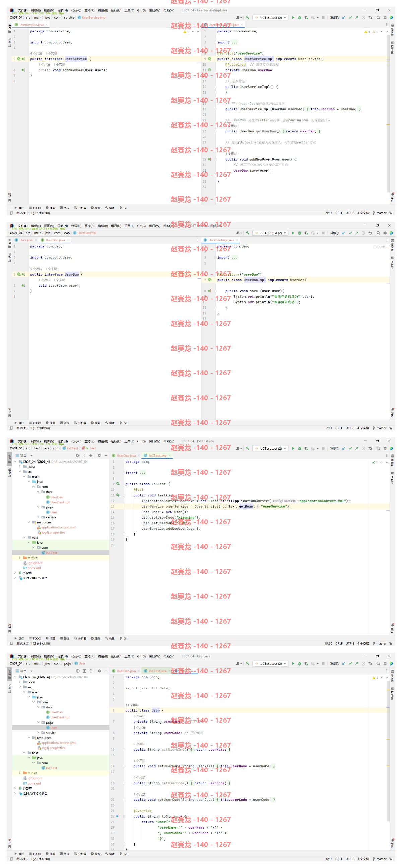402x868 pixels.
Task: Toggle 问题 tool window in UserDaoImpl window
Action: click(x=51, y=423)
